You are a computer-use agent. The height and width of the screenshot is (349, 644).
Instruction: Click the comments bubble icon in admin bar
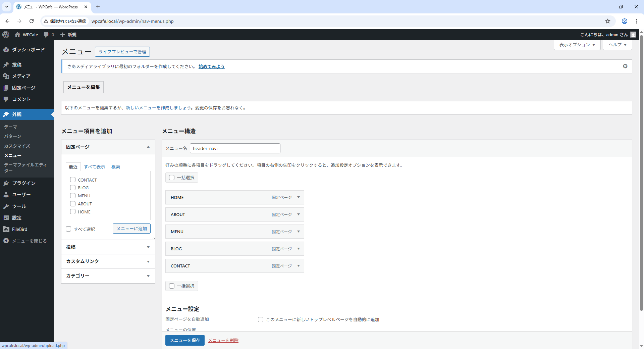click(46, 35)
